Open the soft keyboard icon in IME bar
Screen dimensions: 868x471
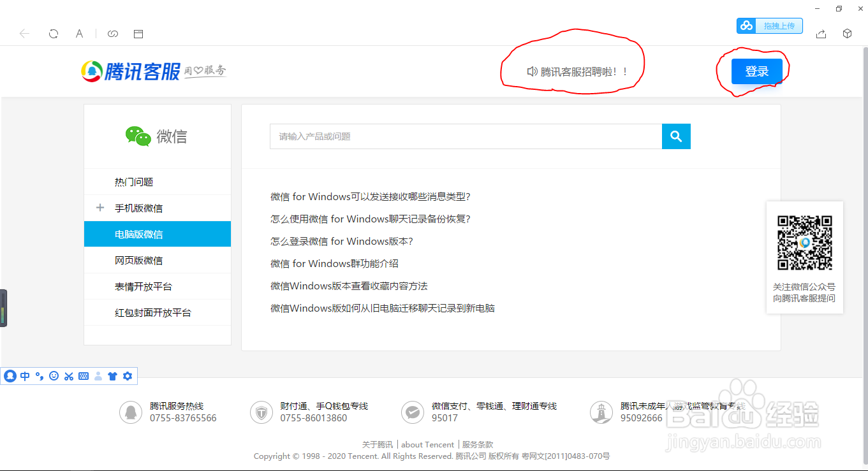(x=84, y=376)
